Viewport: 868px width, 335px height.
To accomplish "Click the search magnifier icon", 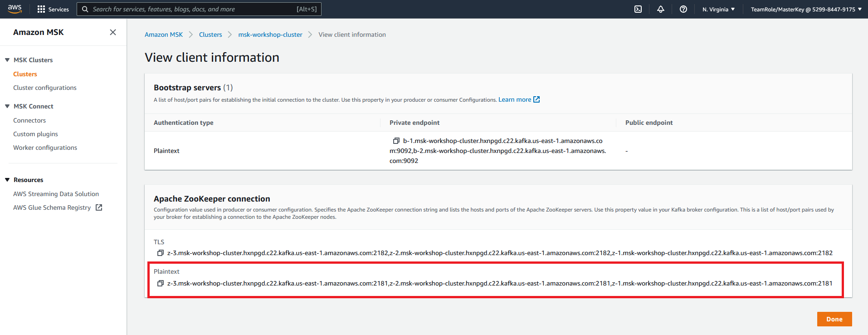I will pos(85,9).
